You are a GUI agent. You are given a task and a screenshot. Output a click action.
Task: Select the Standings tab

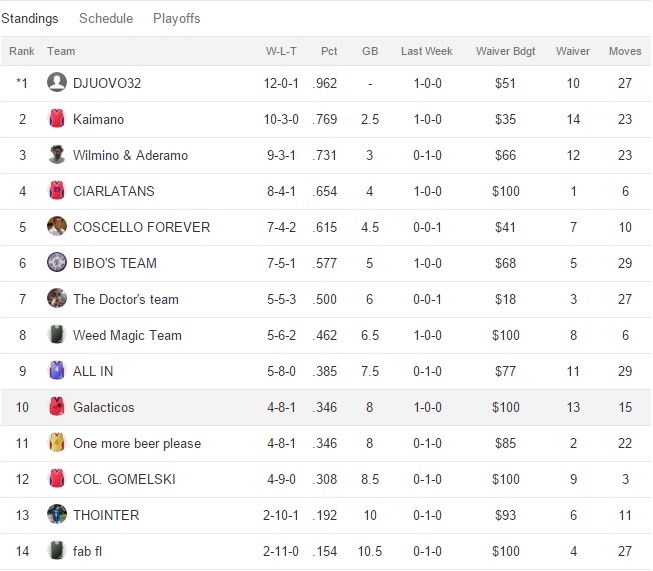pos(30,19)
